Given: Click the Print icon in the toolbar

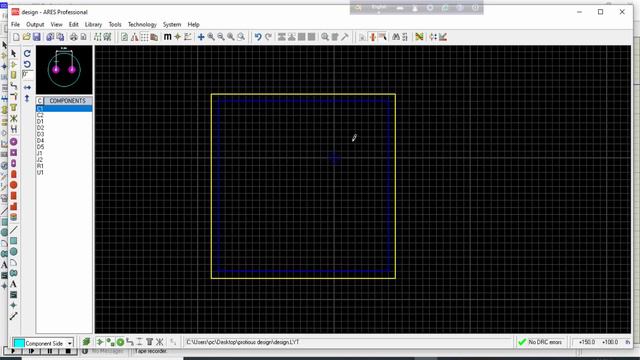Looking at the screenshot, I should click(x=73, y=37).
